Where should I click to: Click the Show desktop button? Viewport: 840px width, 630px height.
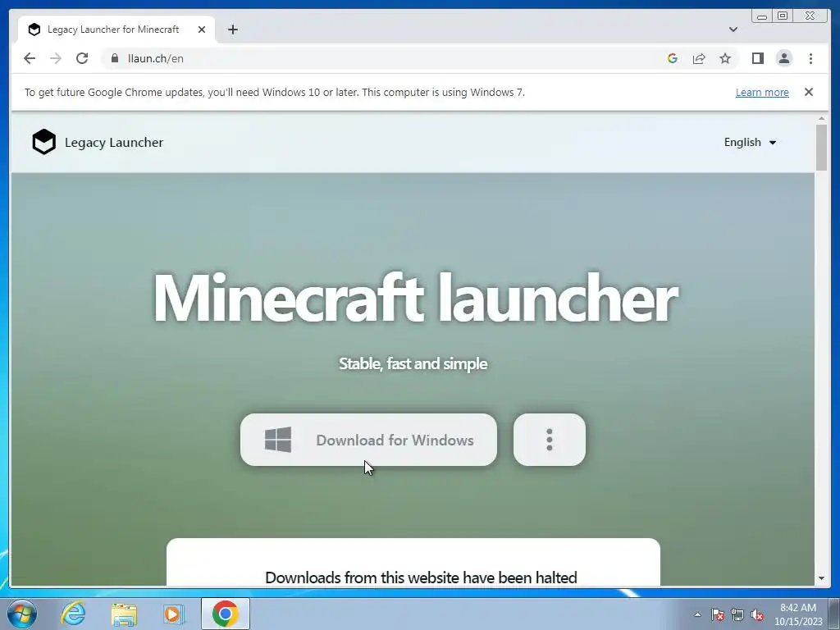[834, 614]
